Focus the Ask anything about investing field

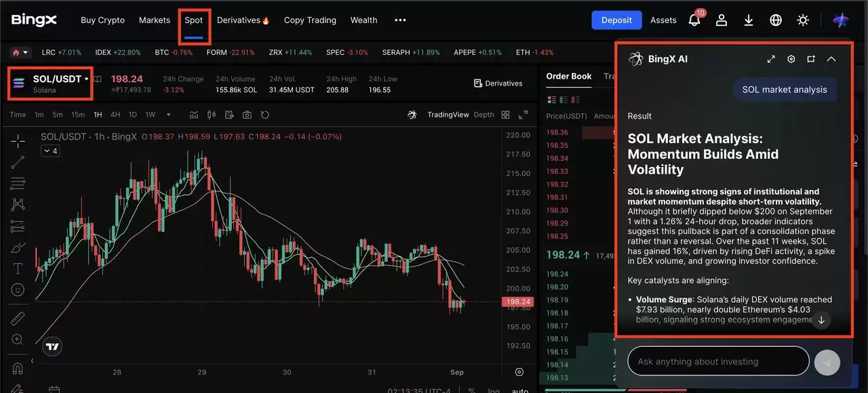point(717,362)
